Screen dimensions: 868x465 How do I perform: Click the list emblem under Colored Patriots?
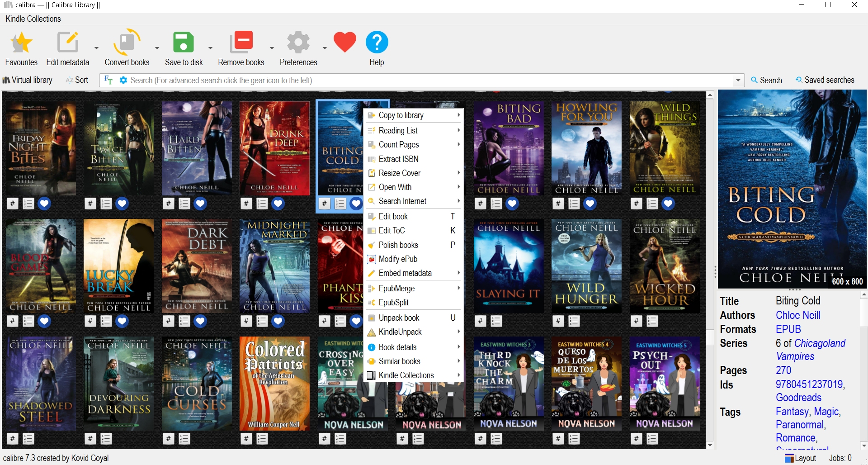point(262,439)
